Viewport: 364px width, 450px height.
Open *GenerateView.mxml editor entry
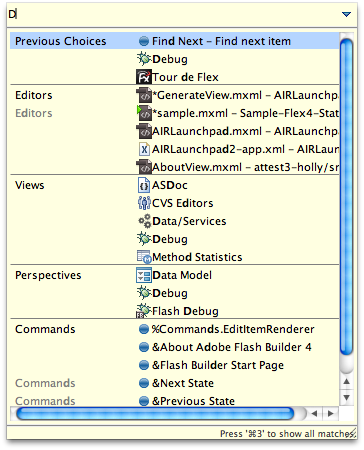[x=175, y=95]
